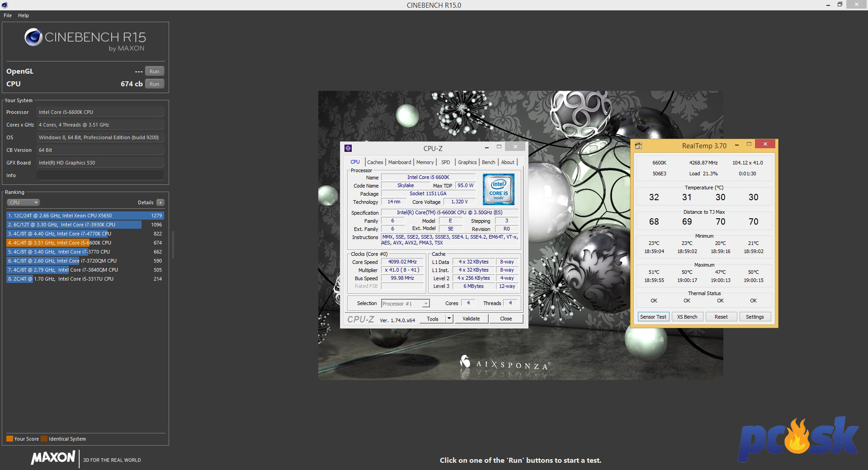Minimize the Cinebench main window
The height and width of the screenshot is (470, 868).
828,5
